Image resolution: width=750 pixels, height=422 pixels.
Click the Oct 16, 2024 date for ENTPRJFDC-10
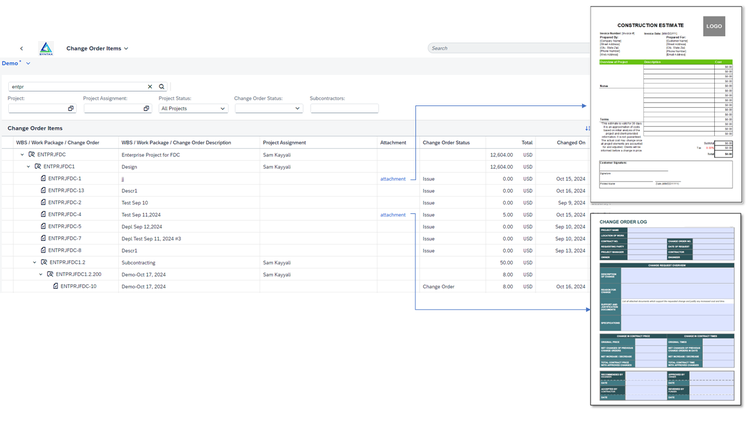click(x=570, y=287)
